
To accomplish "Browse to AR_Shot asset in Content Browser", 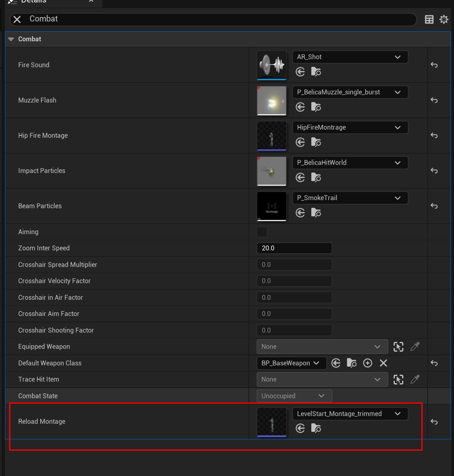I will (316, 72).
